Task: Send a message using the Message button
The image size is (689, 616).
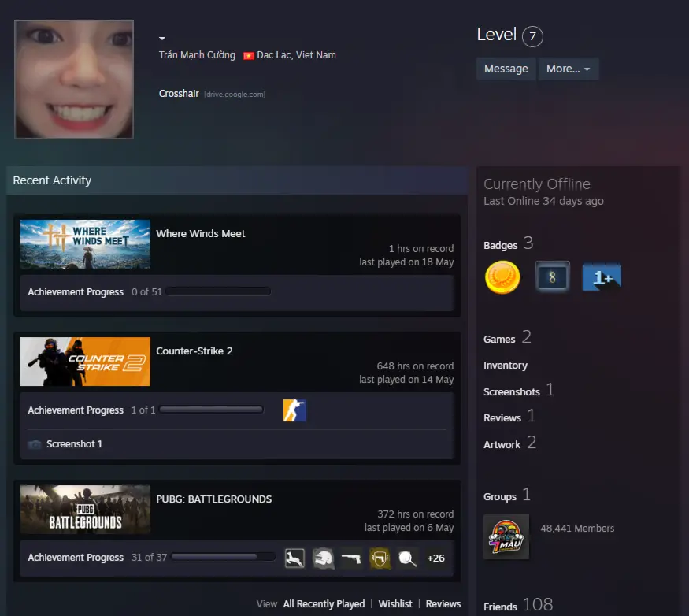Action: tap(506, 69)
